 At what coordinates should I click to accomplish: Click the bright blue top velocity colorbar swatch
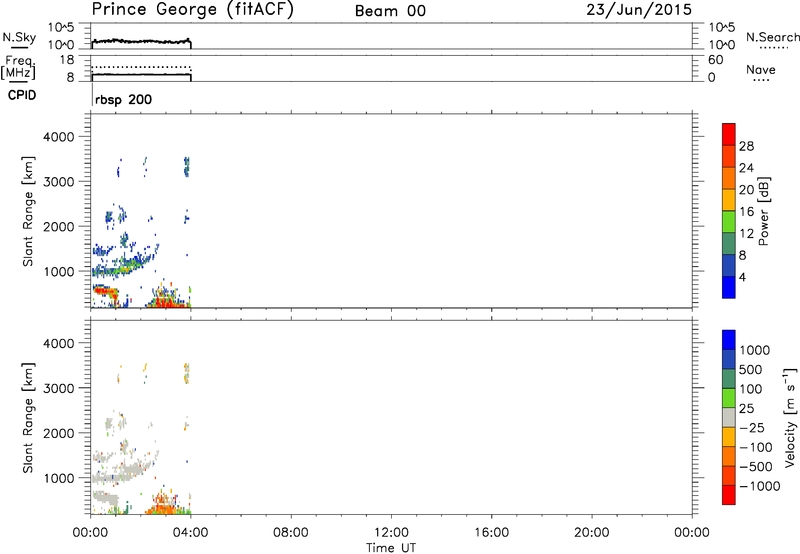pyautogui.click(x=729, y=340)
